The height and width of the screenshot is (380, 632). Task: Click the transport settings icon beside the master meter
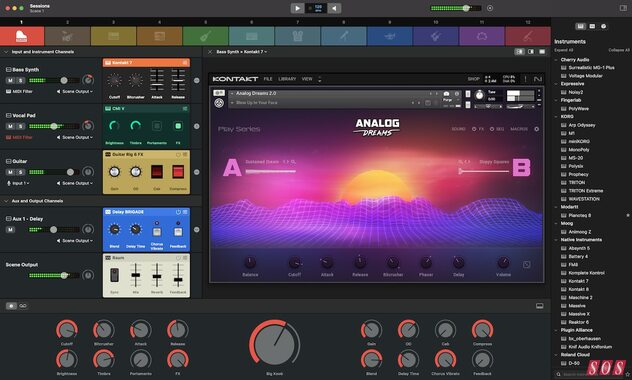490,8
